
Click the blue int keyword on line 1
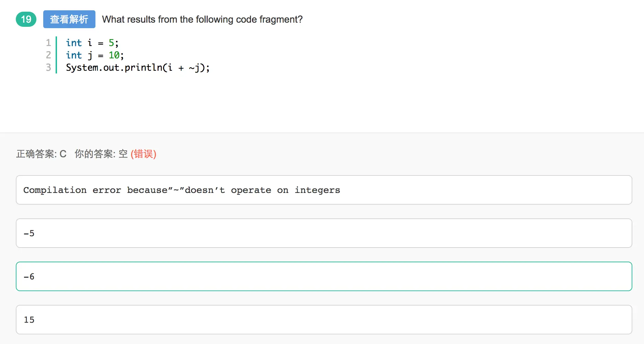pyautogui.click(x=74, y=43)
